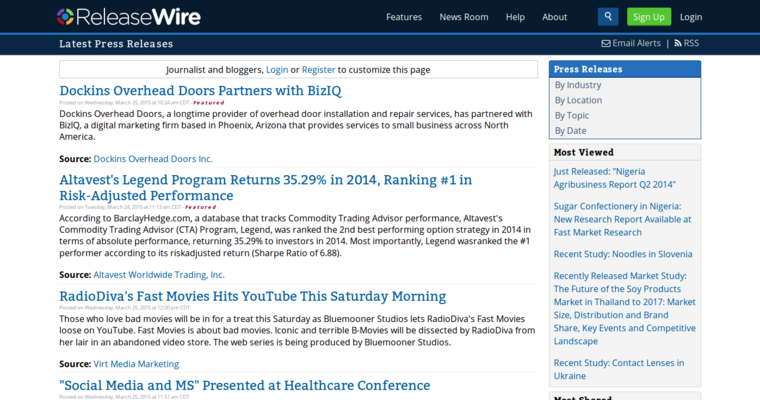Screen dimensions: 760x400
Task: Open "Social Media and MS" headline
Action: coord(245,385)
